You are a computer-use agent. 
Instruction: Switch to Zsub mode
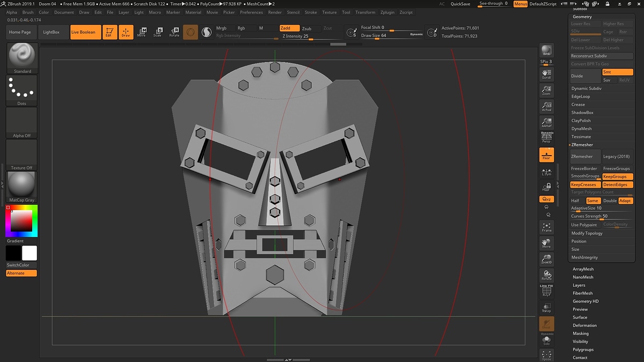[306, 28]
